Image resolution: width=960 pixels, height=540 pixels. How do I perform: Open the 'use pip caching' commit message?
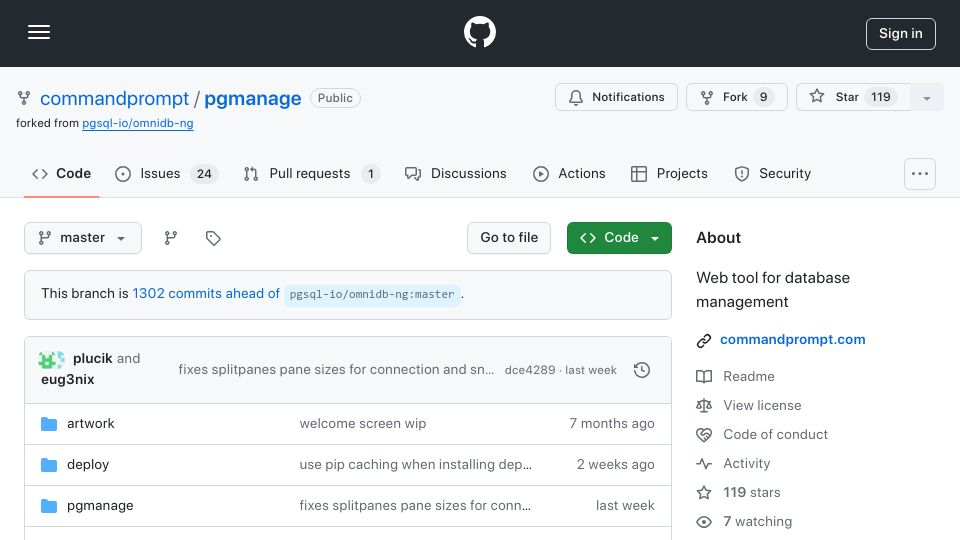coord(415,465)
